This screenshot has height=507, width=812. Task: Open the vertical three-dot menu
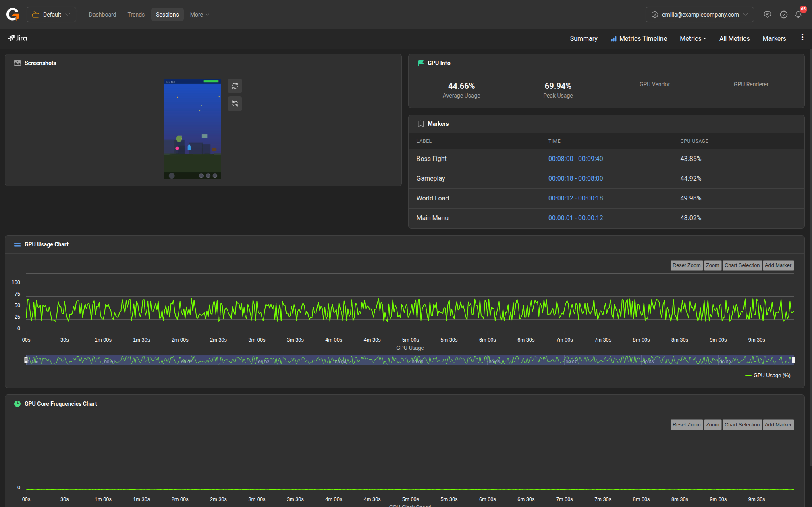(802, 38)
